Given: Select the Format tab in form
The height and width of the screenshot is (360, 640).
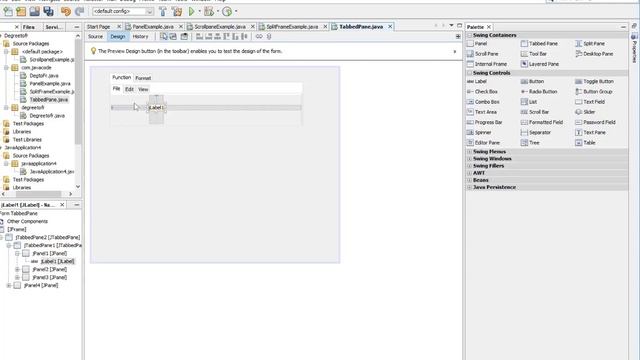Looking at the screenshot, I should point(143,78).
